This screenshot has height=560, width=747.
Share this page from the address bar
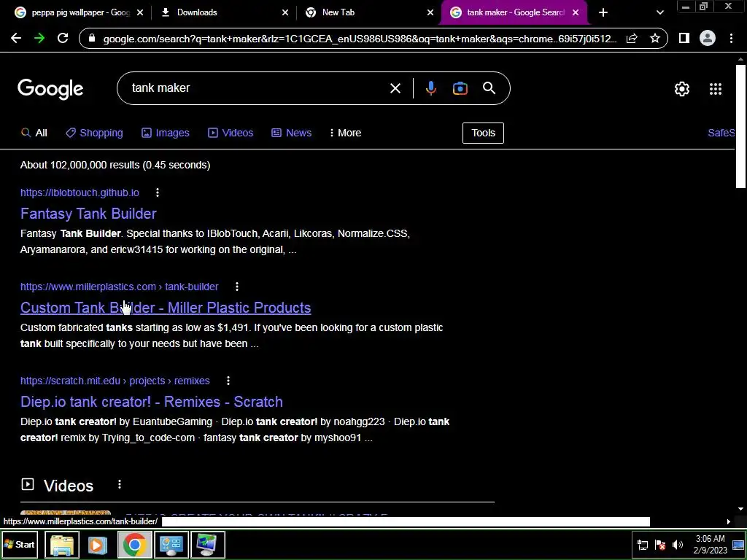pos(632,39)
